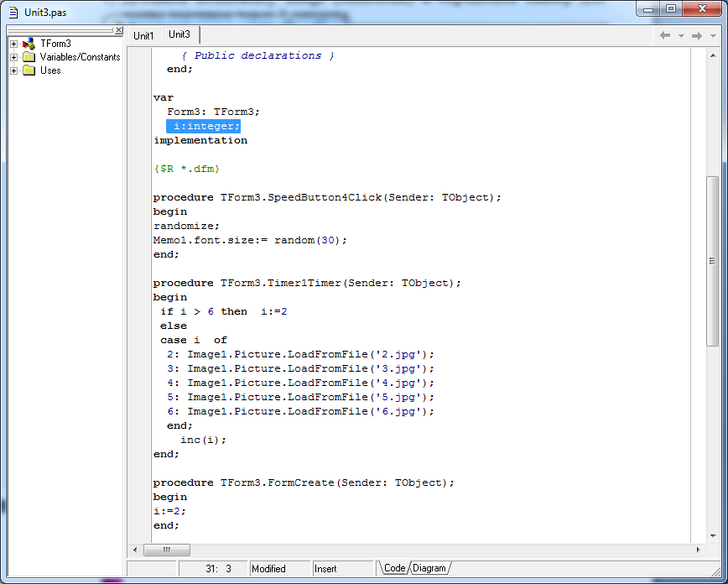728x584 pixels.
Task: Click the Modified status bar entry
Action: [280, 569]
